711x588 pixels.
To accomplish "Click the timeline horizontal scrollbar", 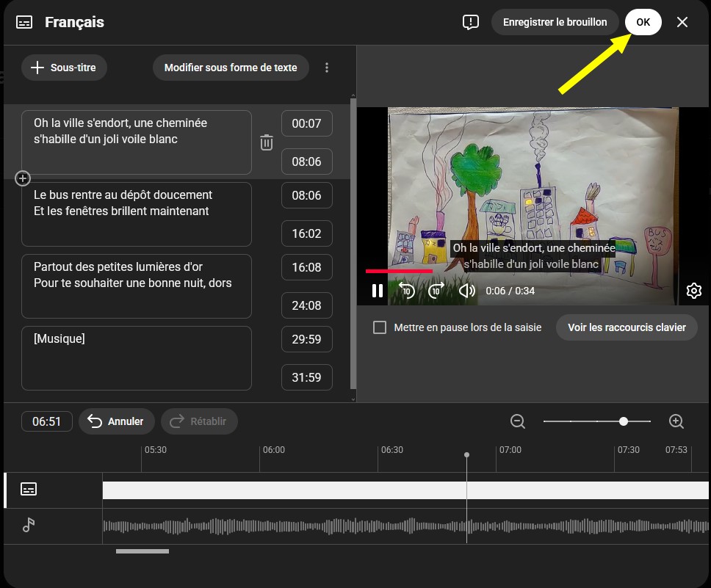I will tap(142, 551).
